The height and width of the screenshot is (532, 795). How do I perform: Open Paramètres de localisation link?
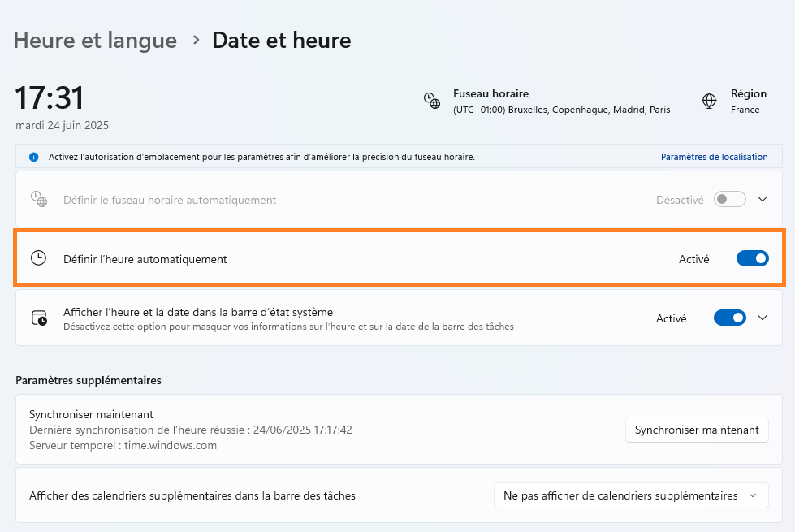(714, 158)
